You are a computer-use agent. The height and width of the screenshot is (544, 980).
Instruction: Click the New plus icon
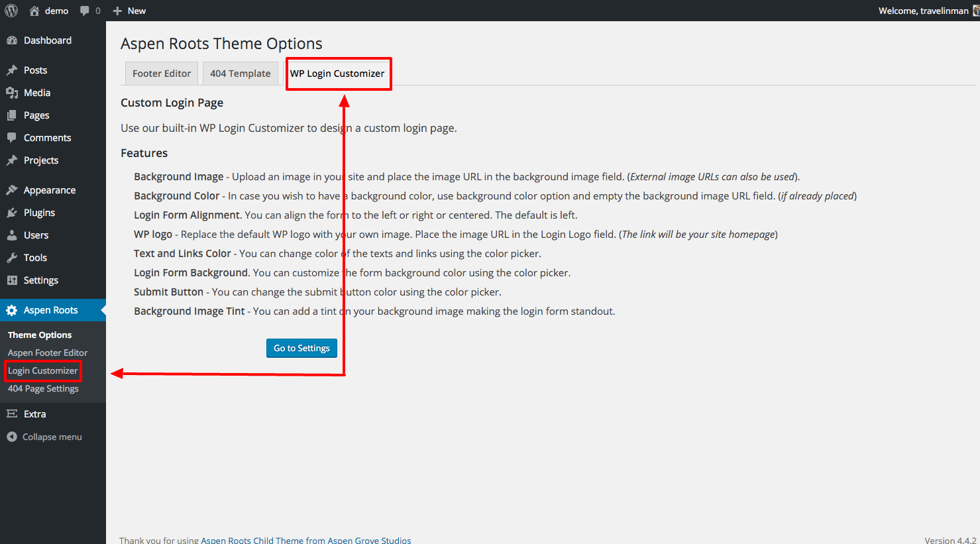coord(117,11)
